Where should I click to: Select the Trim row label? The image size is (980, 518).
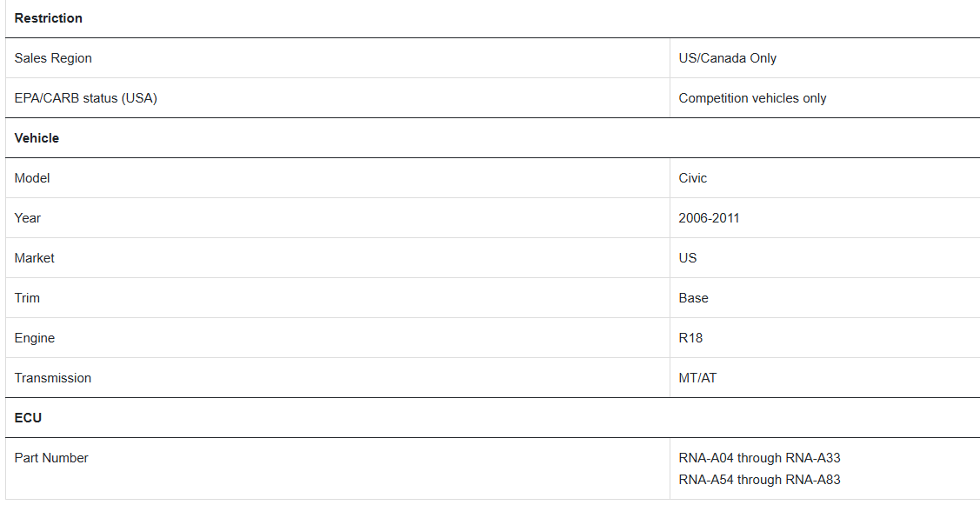coord(27,298)
